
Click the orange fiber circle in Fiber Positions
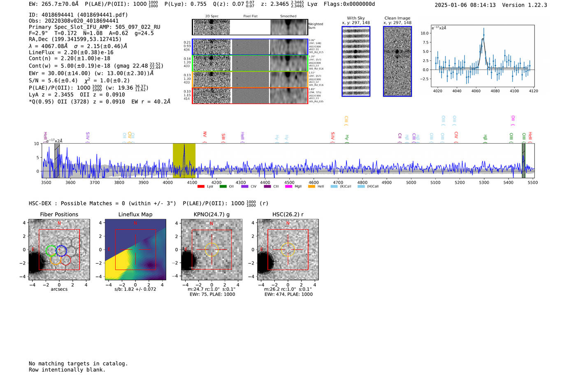(x=55, y=259)
